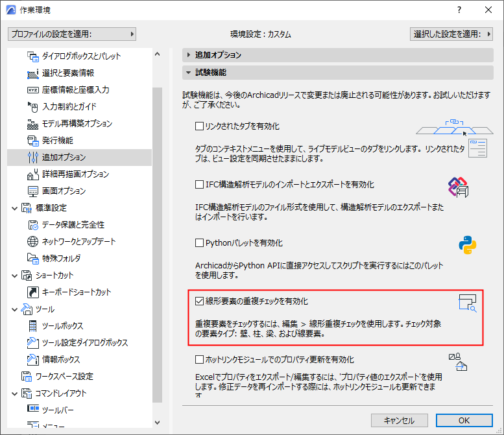Open プロファイルの設定を適用 dropdown
This screenshot has width=504, height=435.
pyautogui.click(x=72, y=34)
